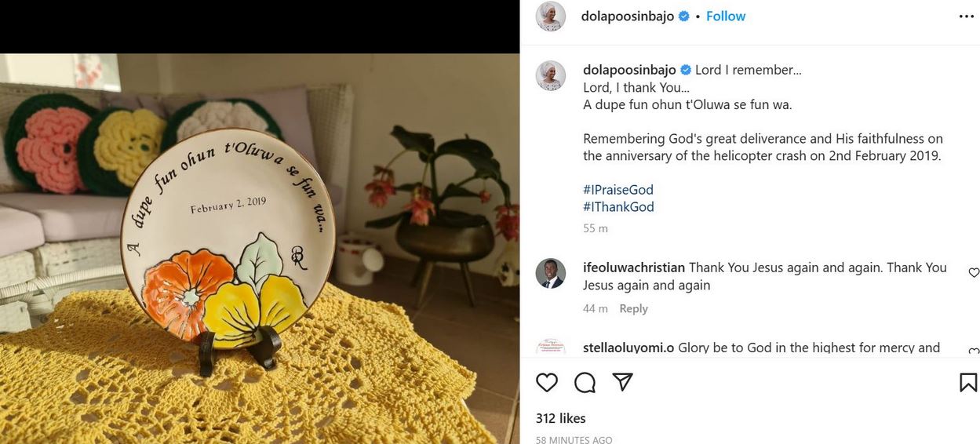View the 312 likes list
The width and height of the screenshot is (980, 444).
click(x=560, y=418)
